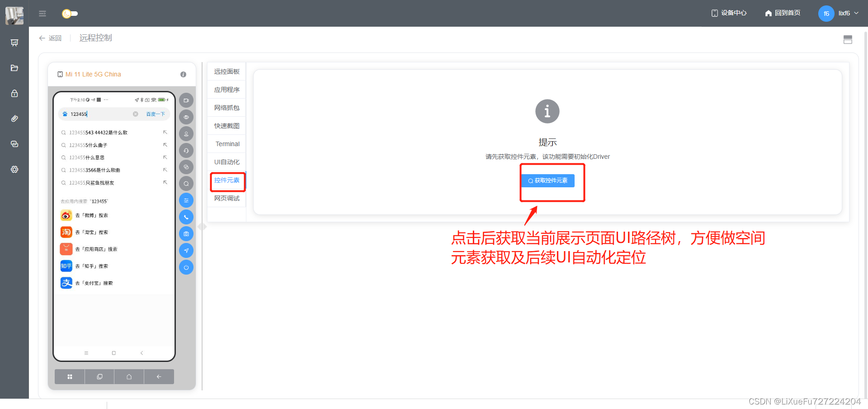The height and width of the screenshot is (409, 868).
Task: Click the layout switch icon at top right
Action: (848, 39)
